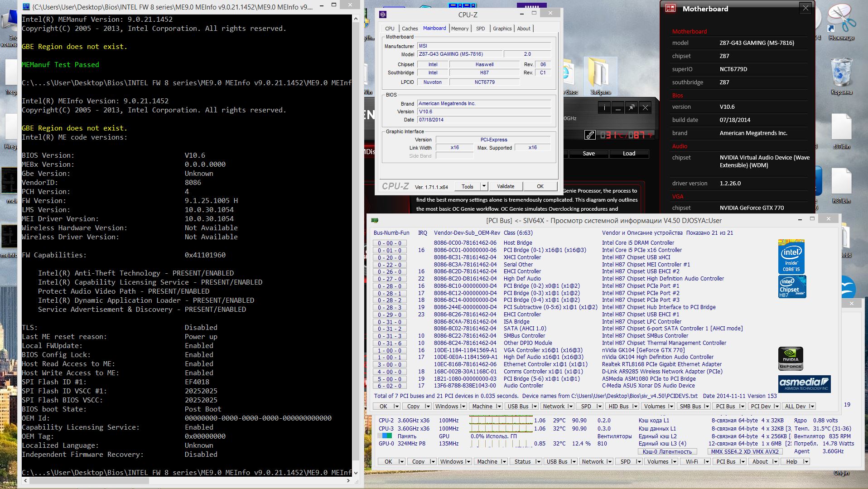The width and height of the screenshot is (868, 489).
Task: Open the SPD tab in CPU-Z
Action: (x=480, y=29)
